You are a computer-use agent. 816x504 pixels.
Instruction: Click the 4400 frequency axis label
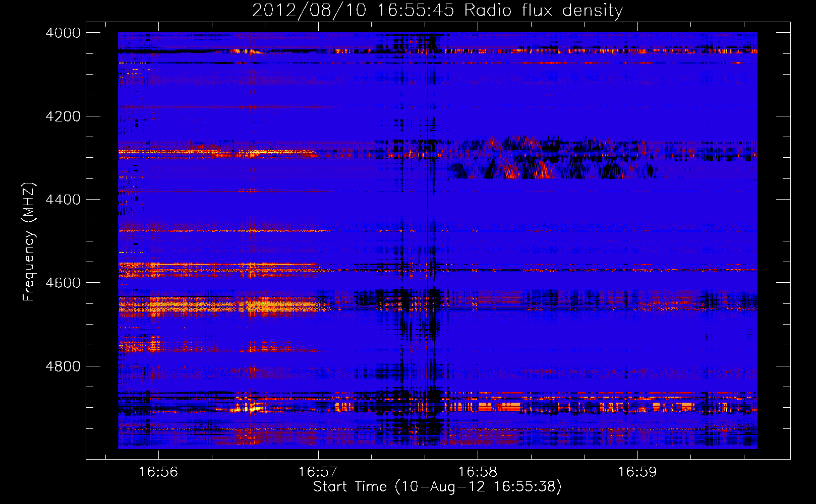(63, 200)
